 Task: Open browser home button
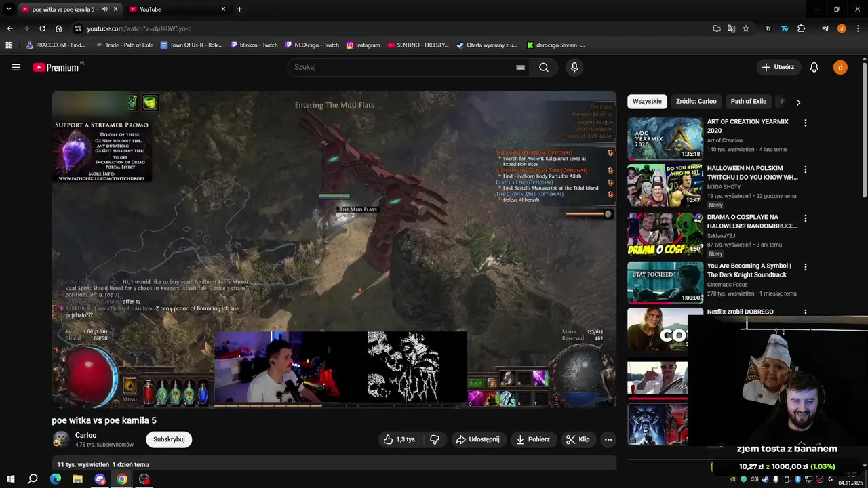click(59, 28)
